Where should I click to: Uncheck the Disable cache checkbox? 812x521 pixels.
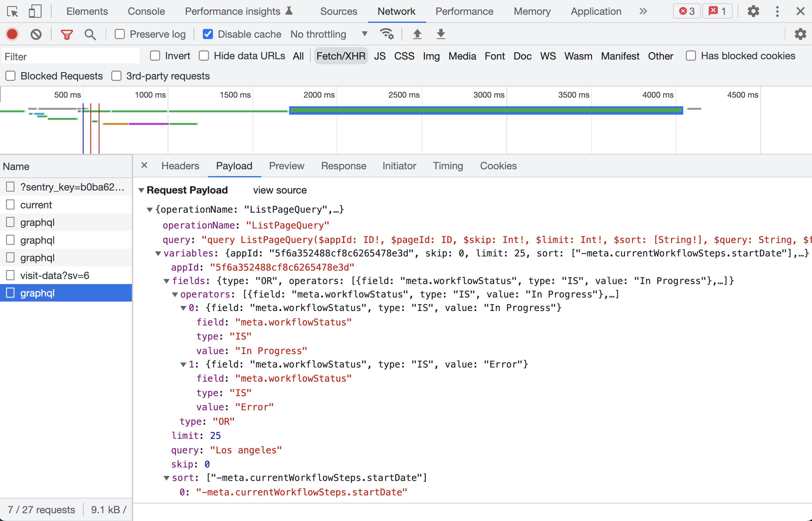click(208, 34)
